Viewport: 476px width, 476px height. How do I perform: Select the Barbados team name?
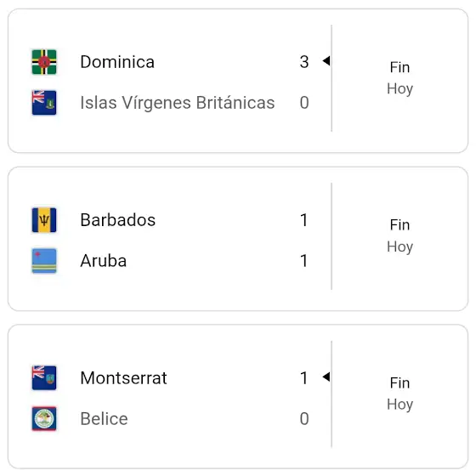click(x=118, y=220)
